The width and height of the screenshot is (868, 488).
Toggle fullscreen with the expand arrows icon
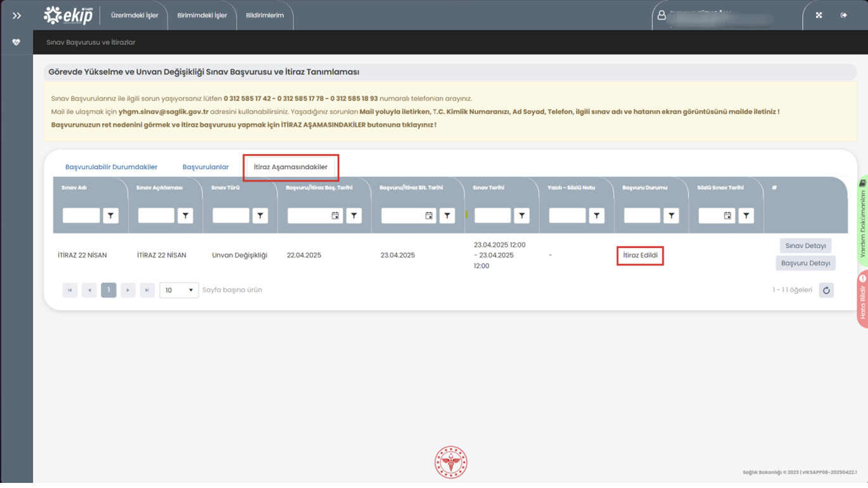[819, 15]
